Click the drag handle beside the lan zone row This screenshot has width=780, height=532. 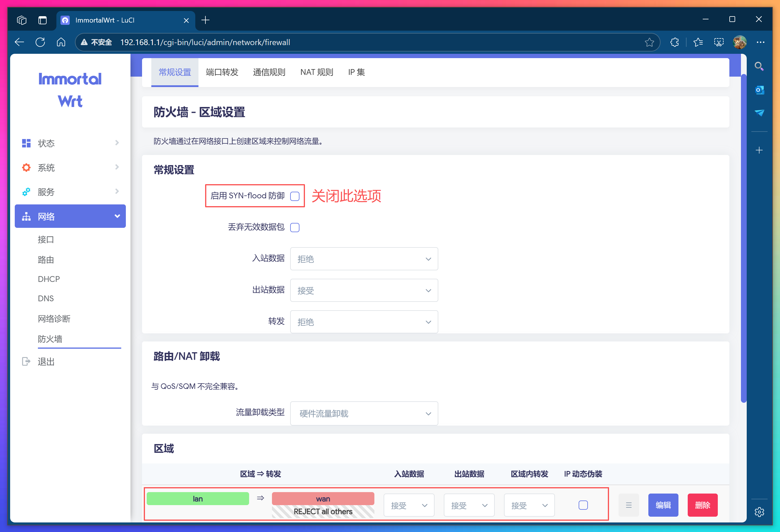[629, 505]
